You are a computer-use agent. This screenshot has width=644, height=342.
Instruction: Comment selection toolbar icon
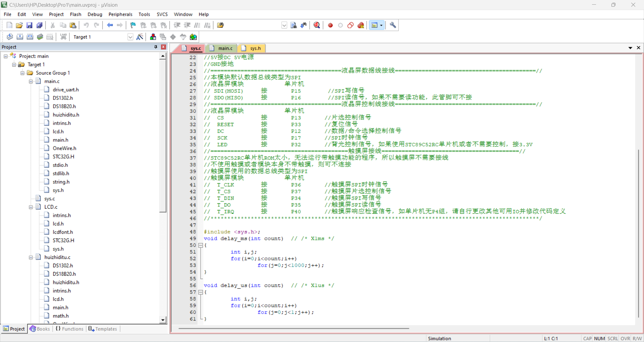click(197, 25)
